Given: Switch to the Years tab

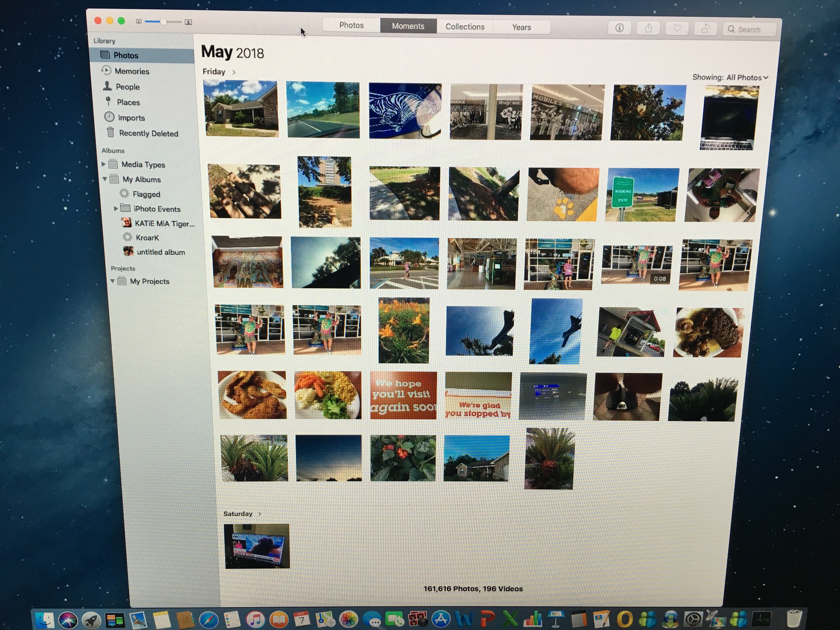Looking at the screenshot, I should (x=521, y=27).
